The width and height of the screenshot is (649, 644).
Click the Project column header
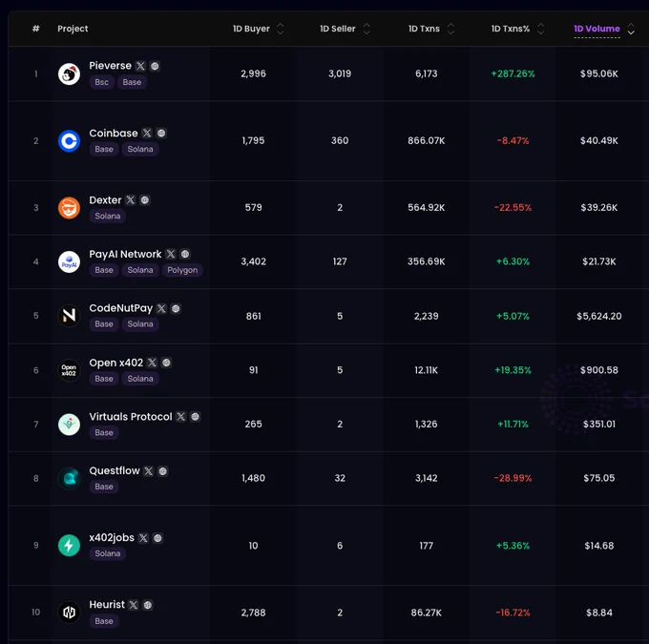(x=73, y=29)
